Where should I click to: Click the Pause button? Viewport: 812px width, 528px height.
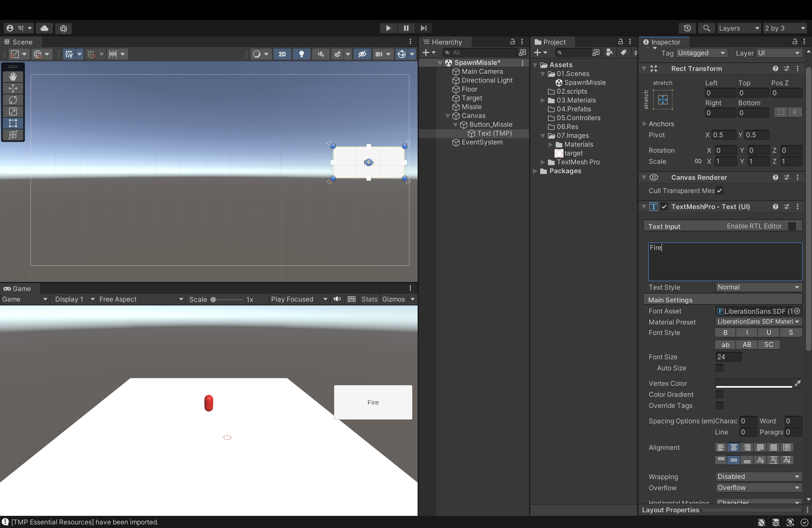[x=406, y=28]
